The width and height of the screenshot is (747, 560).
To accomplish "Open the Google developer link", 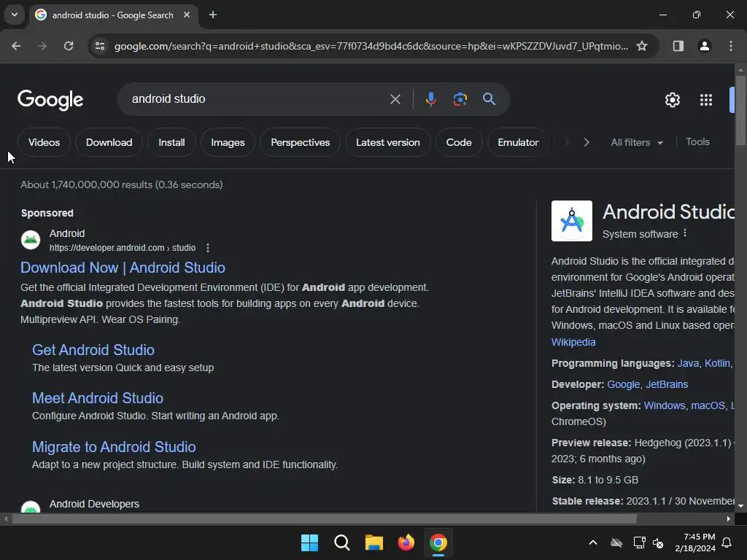I will [x=623, y=384].
